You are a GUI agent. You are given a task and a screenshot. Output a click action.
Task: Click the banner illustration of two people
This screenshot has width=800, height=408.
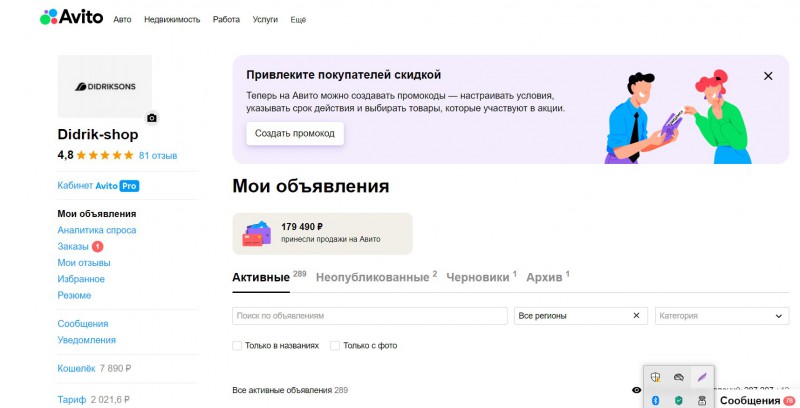[679, 116]
